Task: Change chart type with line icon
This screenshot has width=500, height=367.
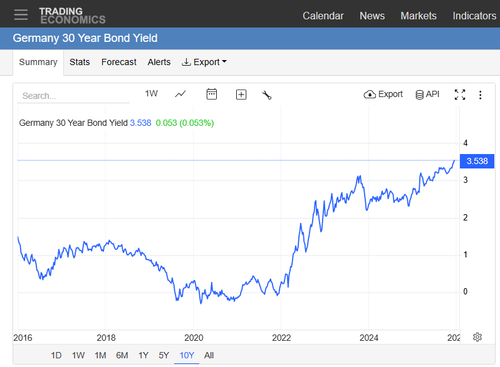Action: pos(180,94)
